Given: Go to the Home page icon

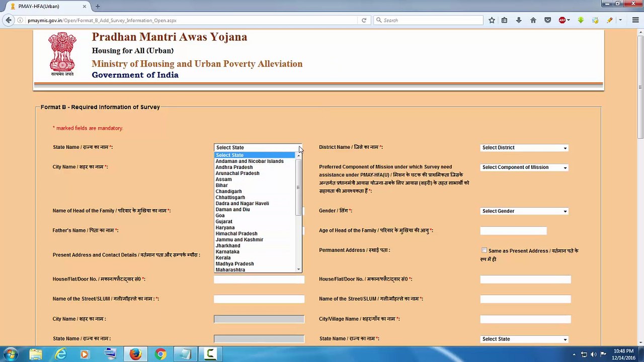Looking at the screenshot, I should pos(533,20).
